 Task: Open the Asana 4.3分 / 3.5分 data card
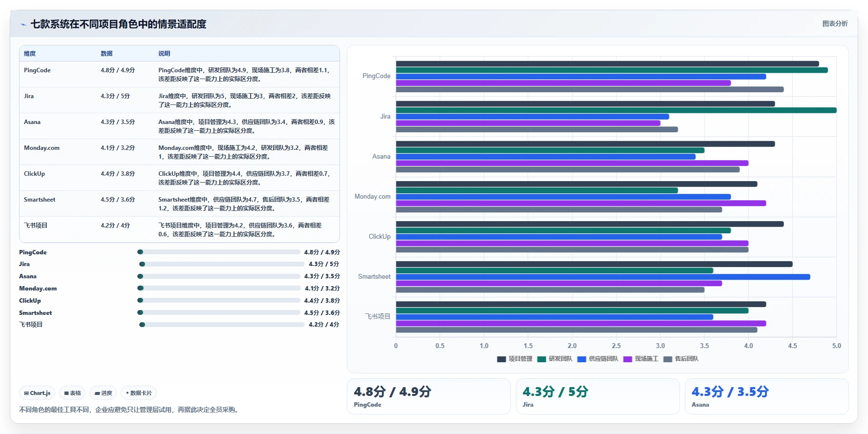click(766, 396)
